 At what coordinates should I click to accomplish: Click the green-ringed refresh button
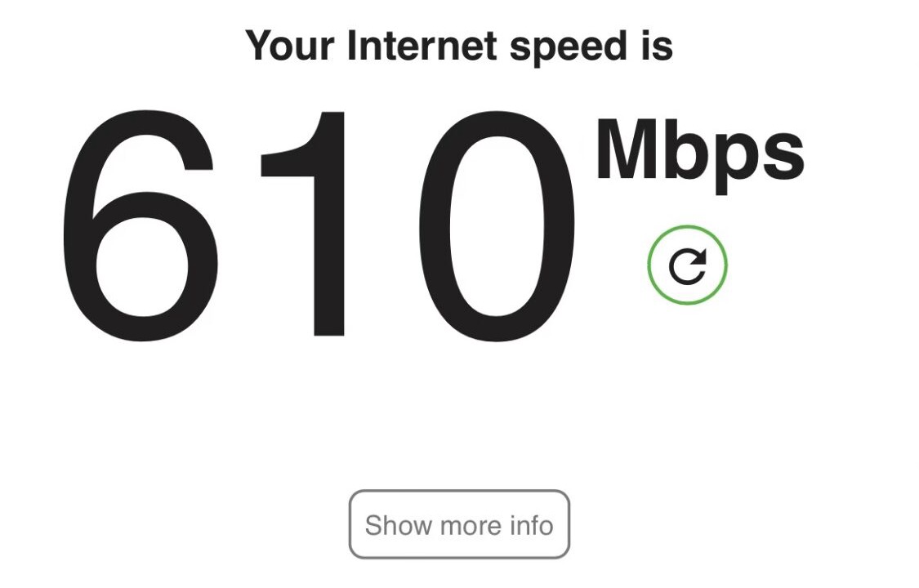(688, 265)
